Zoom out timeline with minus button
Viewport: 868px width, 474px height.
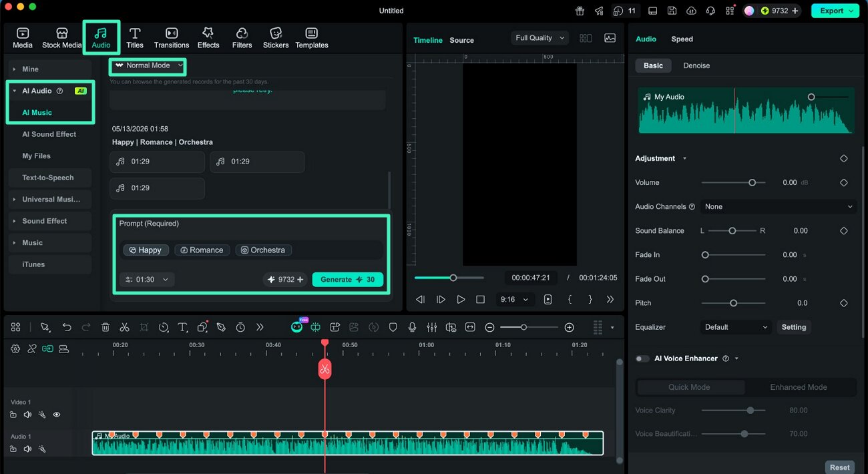click(x=489, y=327)
